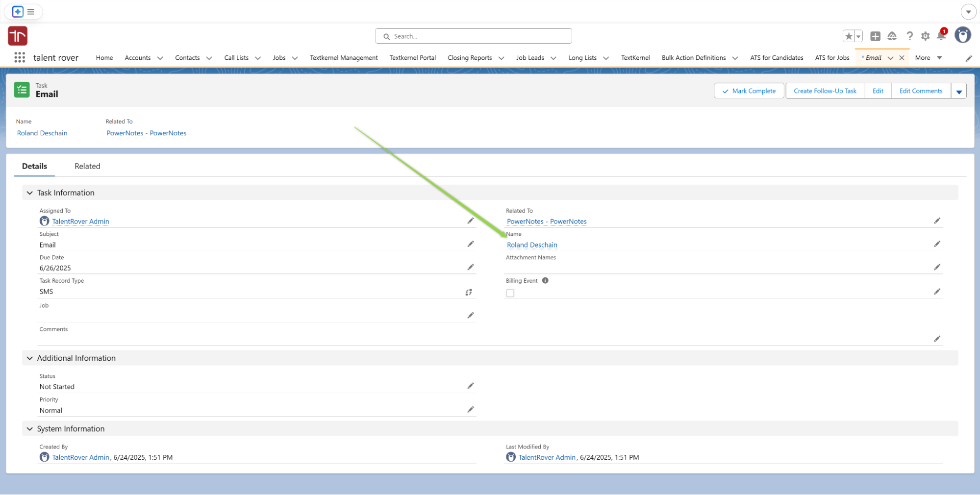
Task: Open the Closing Reports dropdown chevron
Action: (501, 58)
